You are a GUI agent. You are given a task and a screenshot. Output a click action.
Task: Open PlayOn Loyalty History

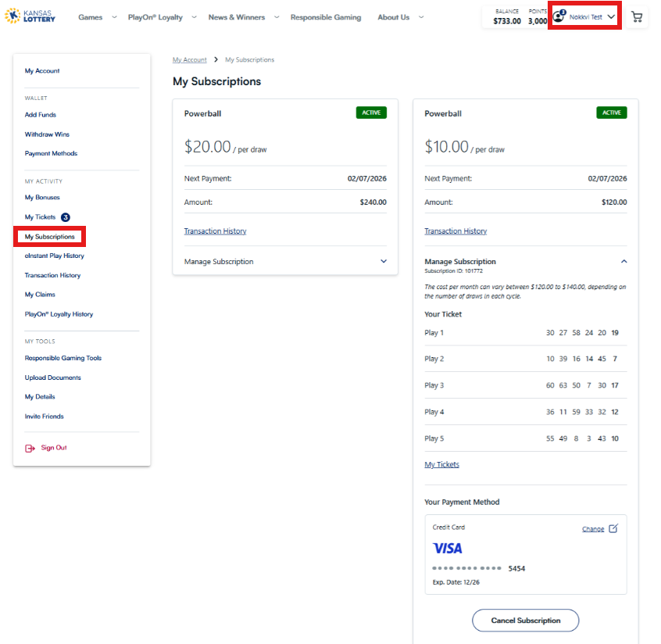[x=59, y=314]
